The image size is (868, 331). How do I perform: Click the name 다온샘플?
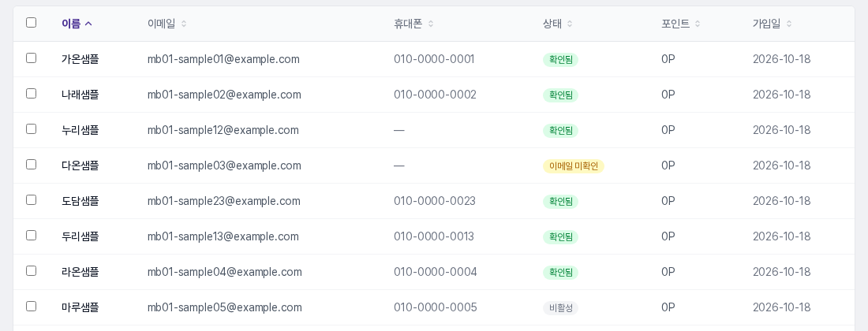(80, 165)
